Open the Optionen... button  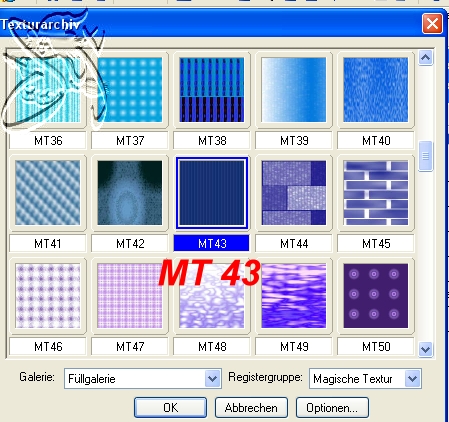[x=332, y=407]
